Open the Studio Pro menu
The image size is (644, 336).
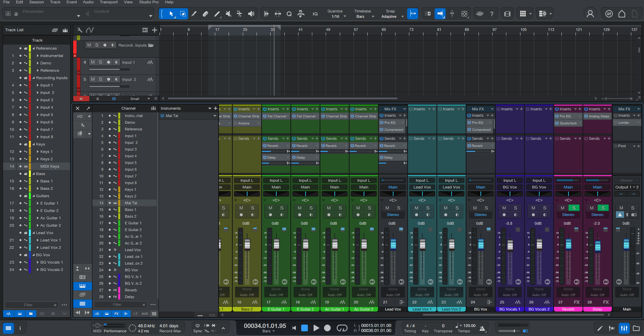tap(148, 2)
